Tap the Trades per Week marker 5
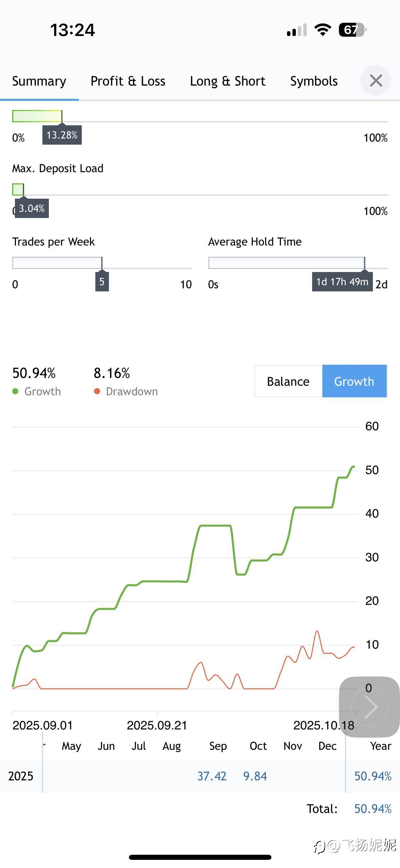400x868 pixels. 102,282
